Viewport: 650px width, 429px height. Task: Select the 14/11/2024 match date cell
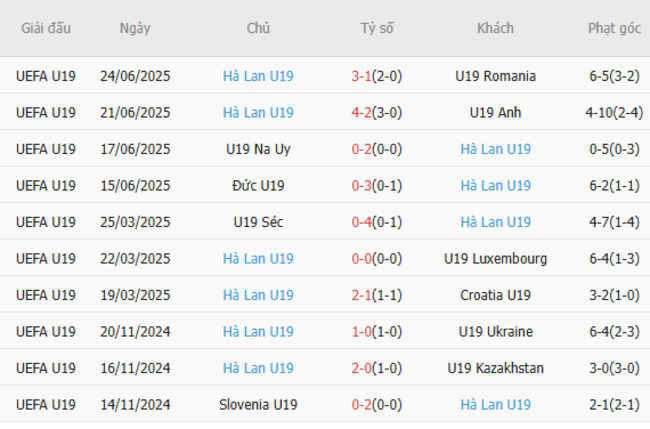point(135,404)
